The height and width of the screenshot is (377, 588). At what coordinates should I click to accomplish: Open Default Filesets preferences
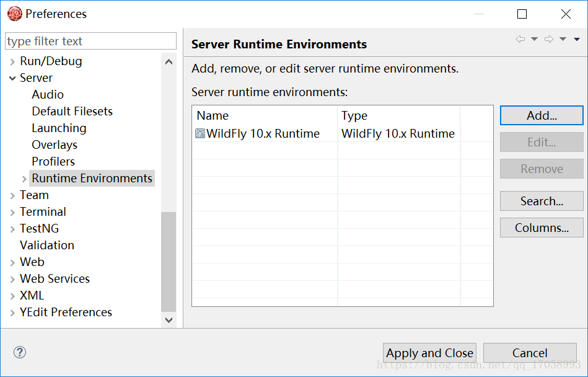click(72, 111)
